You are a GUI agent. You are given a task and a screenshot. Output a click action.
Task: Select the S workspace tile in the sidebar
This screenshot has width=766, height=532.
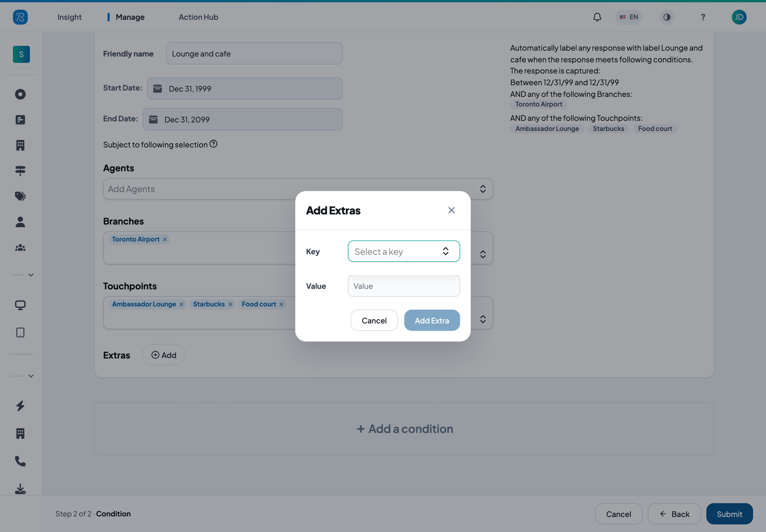coord(21,54)
